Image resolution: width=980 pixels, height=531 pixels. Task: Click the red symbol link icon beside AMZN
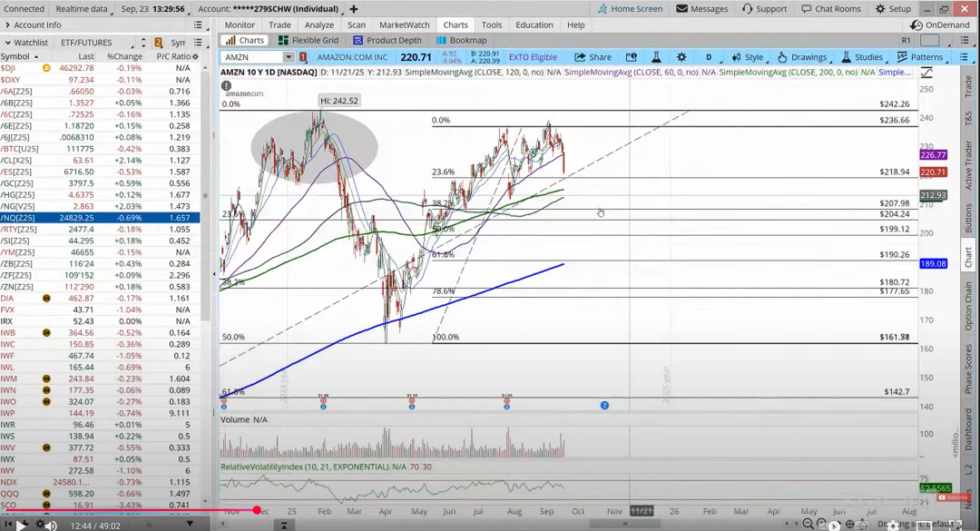coord(303,57)
